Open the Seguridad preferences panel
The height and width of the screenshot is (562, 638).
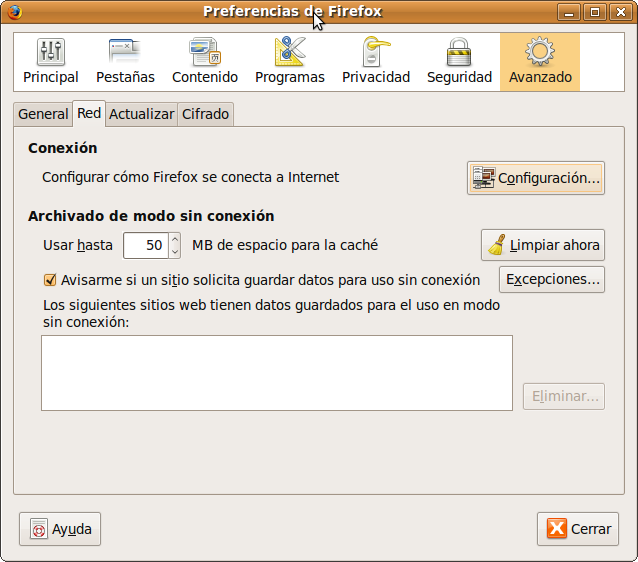click(459, 62)
